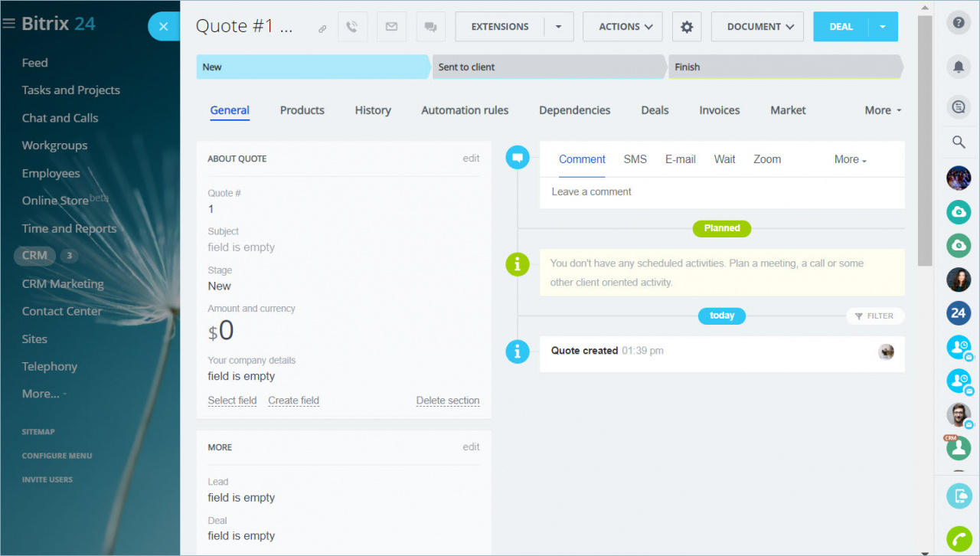Open Tasks and Projects in left menu

coord(70,90)
